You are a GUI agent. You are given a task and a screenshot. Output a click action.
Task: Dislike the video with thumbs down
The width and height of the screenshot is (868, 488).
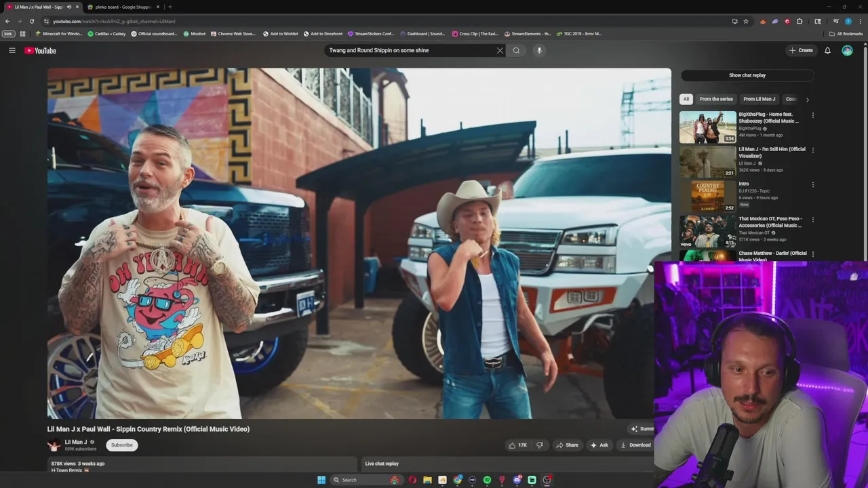[x=540, y=445]
